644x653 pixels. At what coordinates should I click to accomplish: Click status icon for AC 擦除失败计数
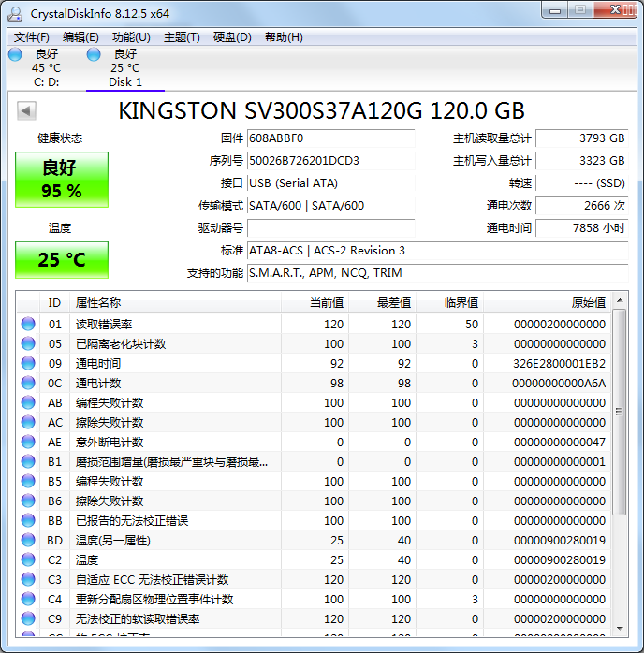(28, 422)
